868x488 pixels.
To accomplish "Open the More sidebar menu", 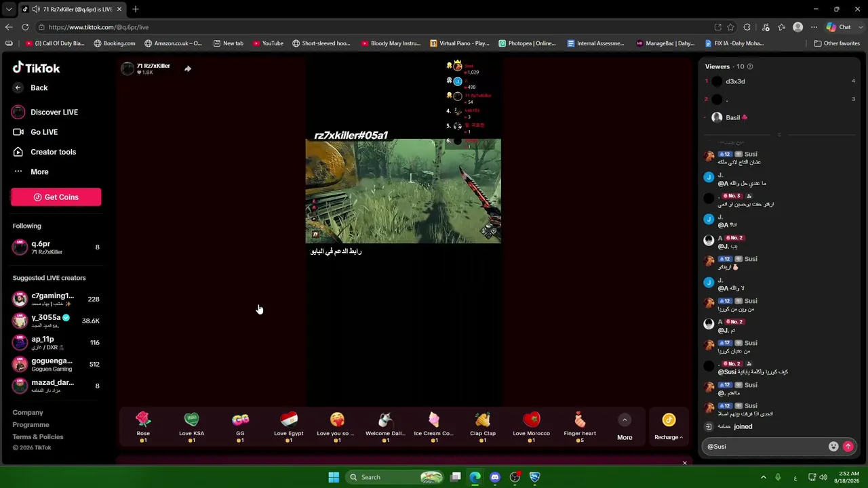I will point(31,171).
